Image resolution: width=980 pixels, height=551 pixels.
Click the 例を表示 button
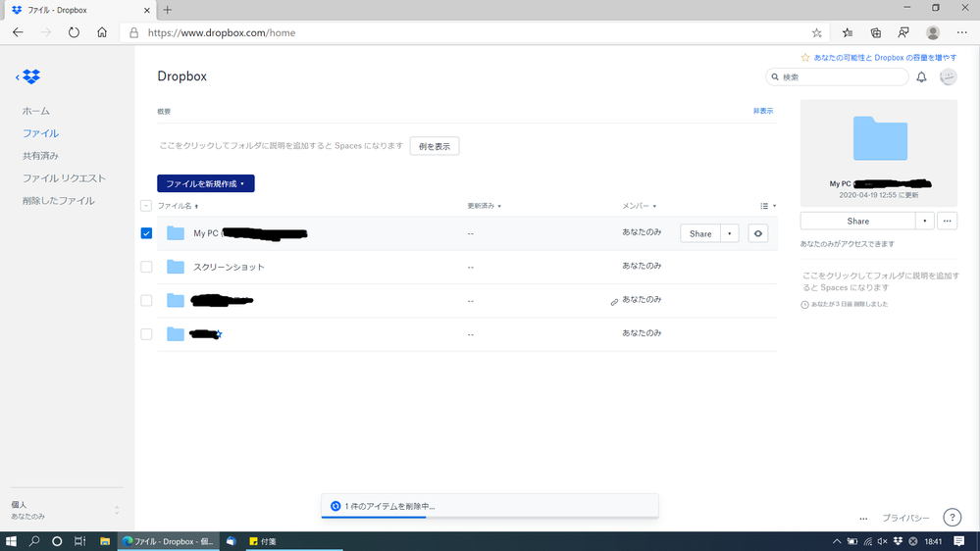435,146
